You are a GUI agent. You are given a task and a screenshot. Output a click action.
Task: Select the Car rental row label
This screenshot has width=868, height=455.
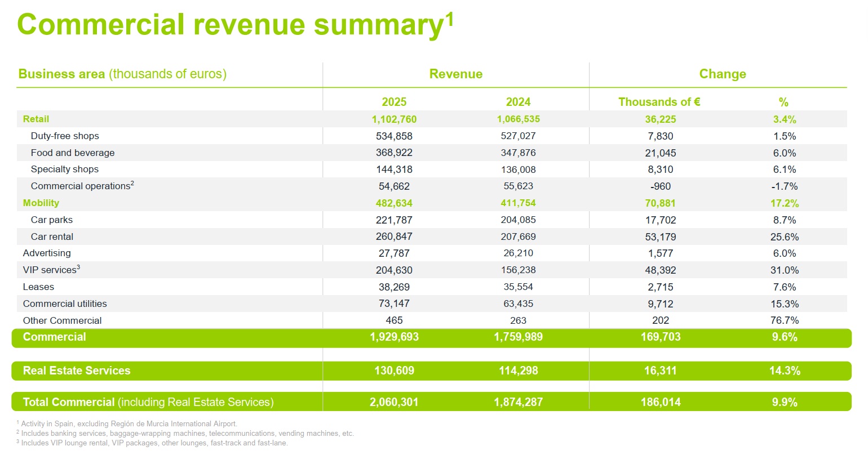52,237
